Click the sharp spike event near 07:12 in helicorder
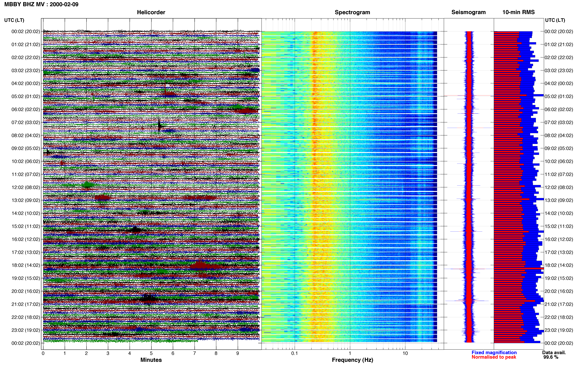 coord(159,126)
